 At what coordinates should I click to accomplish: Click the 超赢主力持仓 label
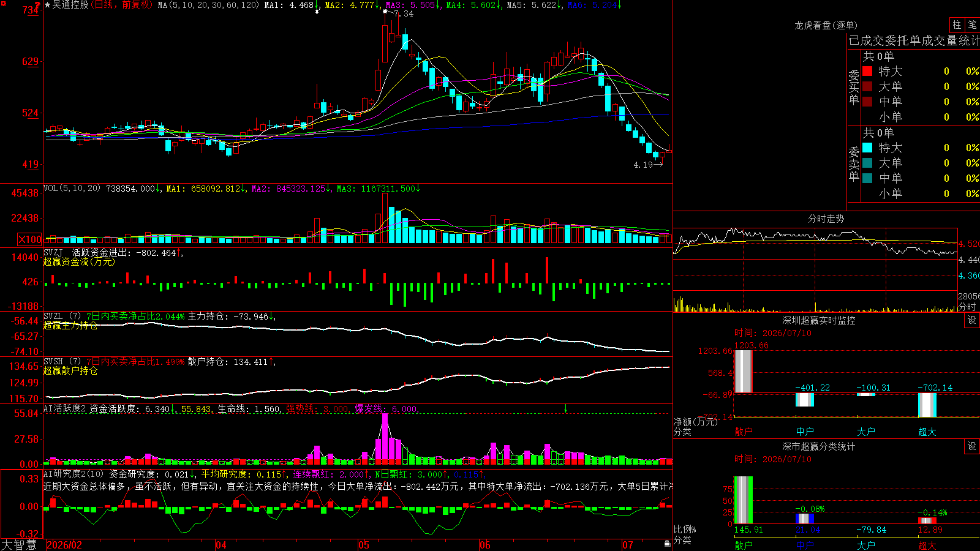pos(70,326)
